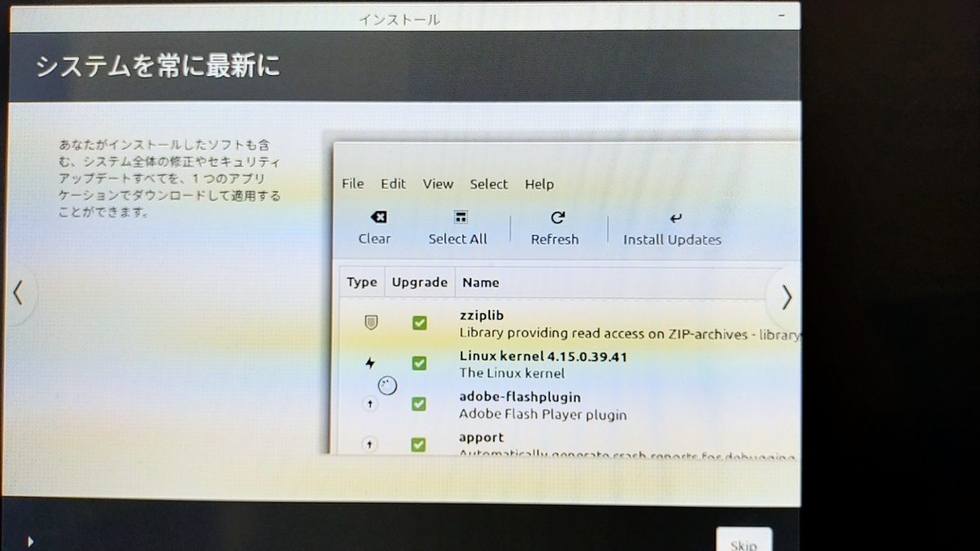The width and height of the screenshot is (980, 551).
Task: Open the Help menu
Action: point(539,184)
